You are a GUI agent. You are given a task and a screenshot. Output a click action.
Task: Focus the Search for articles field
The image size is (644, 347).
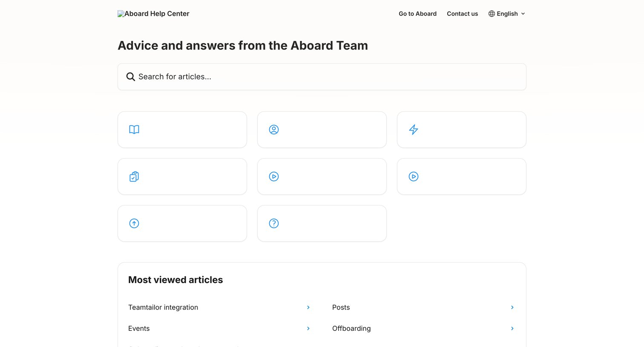[x=322, y=77]
